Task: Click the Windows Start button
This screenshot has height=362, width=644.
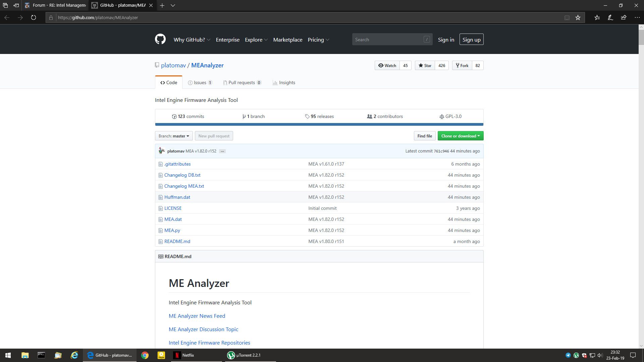Action: [x=8, y=355]
